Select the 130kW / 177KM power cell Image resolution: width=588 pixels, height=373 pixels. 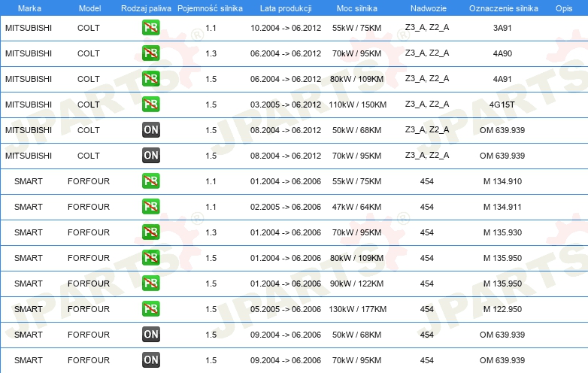(x=357, y=309)
